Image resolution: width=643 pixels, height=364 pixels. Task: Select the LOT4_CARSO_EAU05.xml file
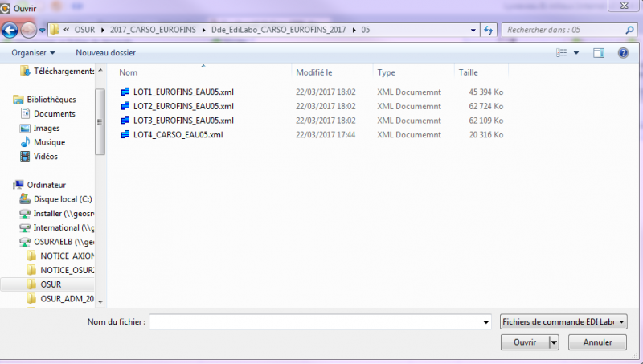point(178,134)
